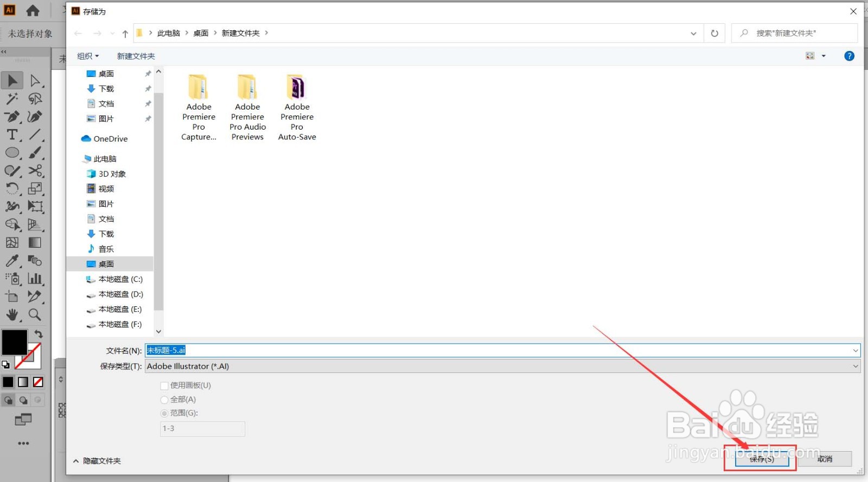Toggle Draw Normal mode
This screenshot has height=482, width=868.
[x=9, y=400]
